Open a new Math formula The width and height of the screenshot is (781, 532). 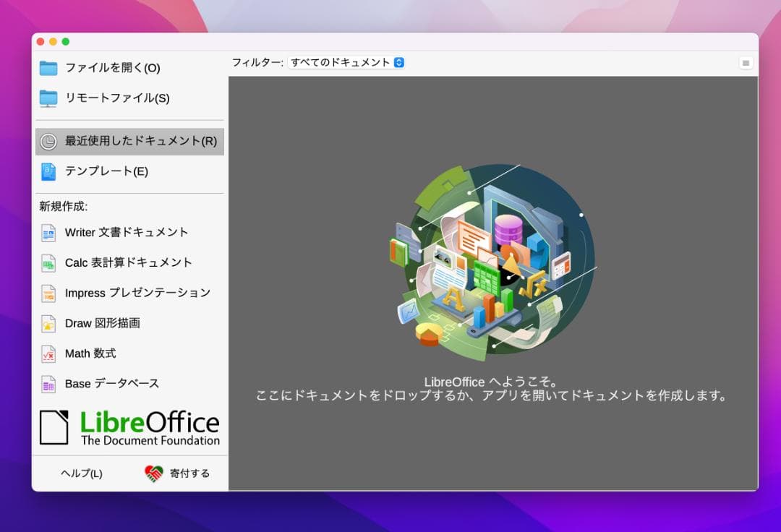(x=90, y=353)
